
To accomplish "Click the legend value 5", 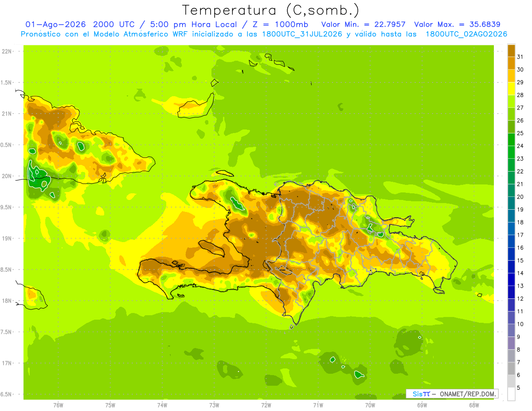I will coord(518,388).
